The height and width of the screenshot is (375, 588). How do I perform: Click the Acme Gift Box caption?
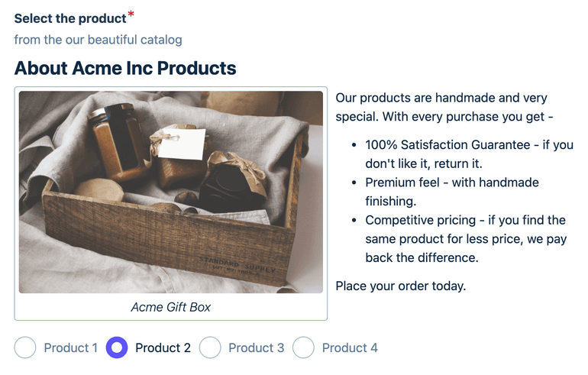tap(171, 307)
